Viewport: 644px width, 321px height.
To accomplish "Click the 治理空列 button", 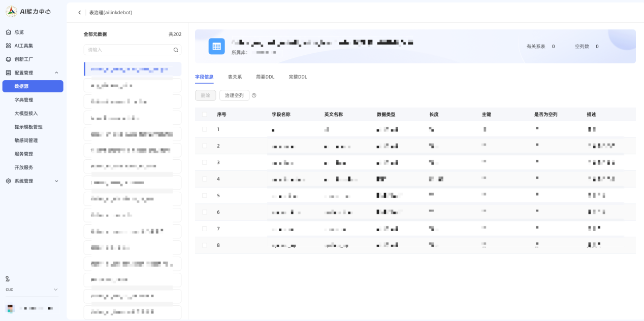I will coord(234,95).
